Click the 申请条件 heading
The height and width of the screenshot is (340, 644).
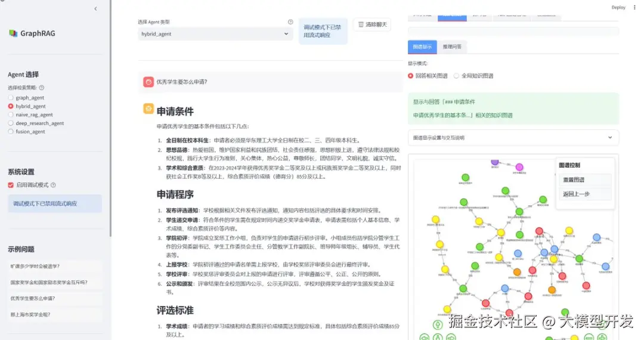pos(175,112)
